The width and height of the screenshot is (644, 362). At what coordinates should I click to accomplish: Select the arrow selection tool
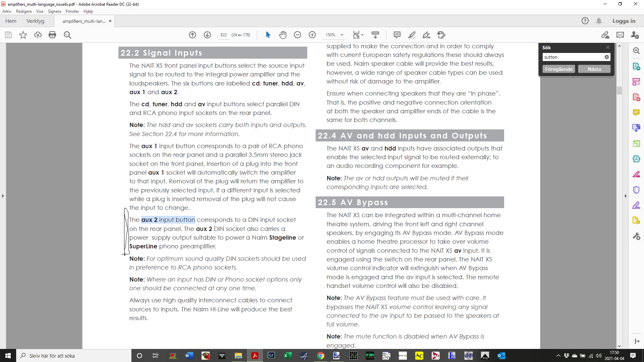(x=268, y=35)
